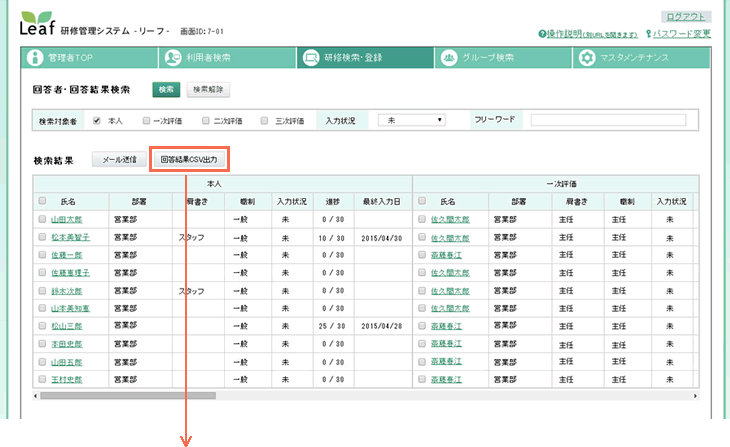Check the 一次評価 checkbox
730x447 pixels.
point(146,121)
